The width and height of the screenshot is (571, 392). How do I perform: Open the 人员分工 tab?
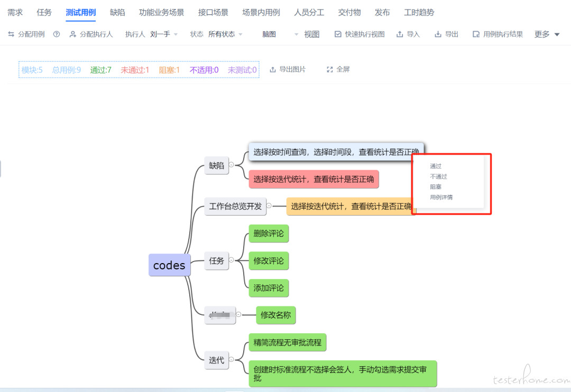[309, 12]
